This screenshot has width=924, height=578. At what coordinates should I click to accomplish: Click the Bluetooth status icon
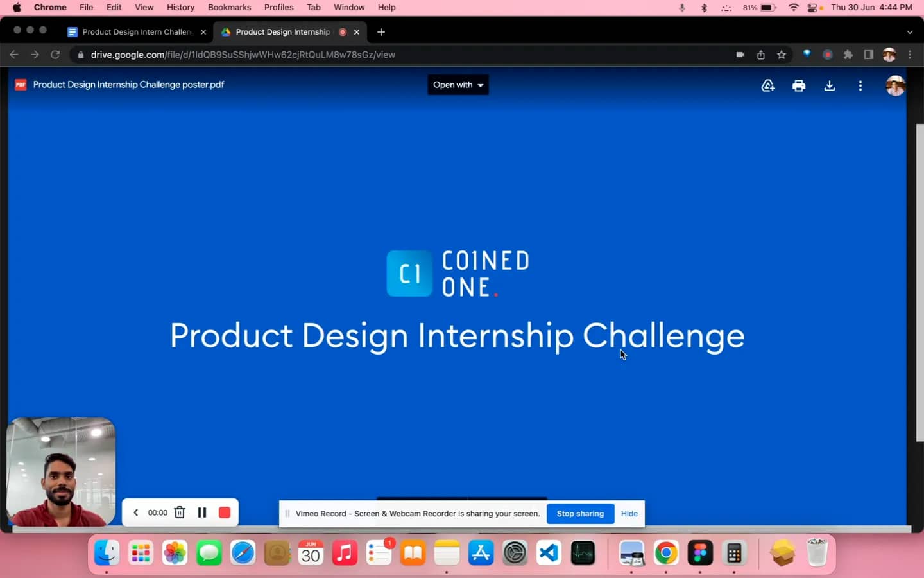click(x=704, y=7)
